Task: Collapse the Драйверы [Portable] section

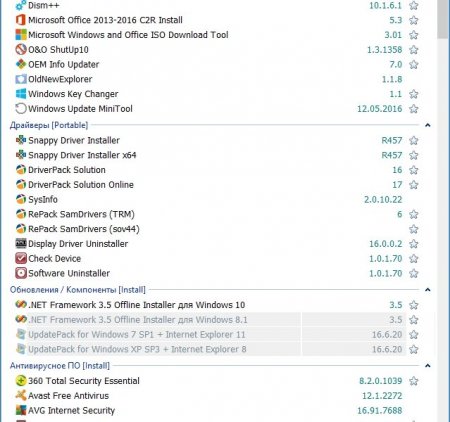Action: click(428, 125)
